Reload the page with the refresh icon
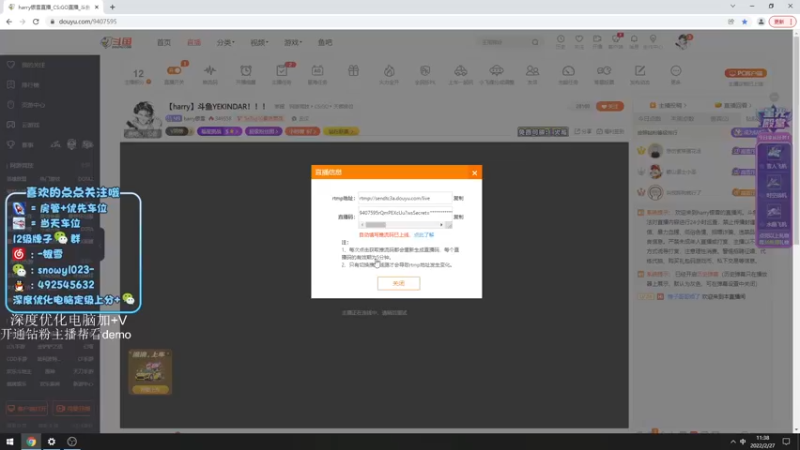This screenshot has height=450, width=800. coord(36,21)
